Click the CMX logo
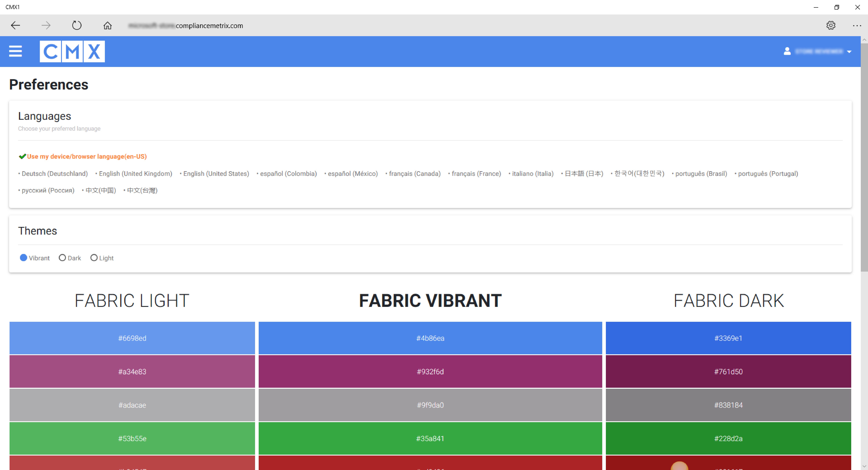Image resolution: width=868 pixels, height=470 pixels. [72, 51]
